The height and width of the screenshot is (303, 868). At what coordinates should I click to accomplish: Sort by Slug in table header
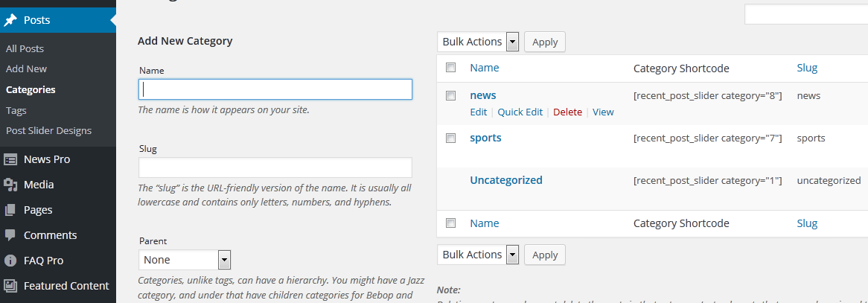coord(807,68)
